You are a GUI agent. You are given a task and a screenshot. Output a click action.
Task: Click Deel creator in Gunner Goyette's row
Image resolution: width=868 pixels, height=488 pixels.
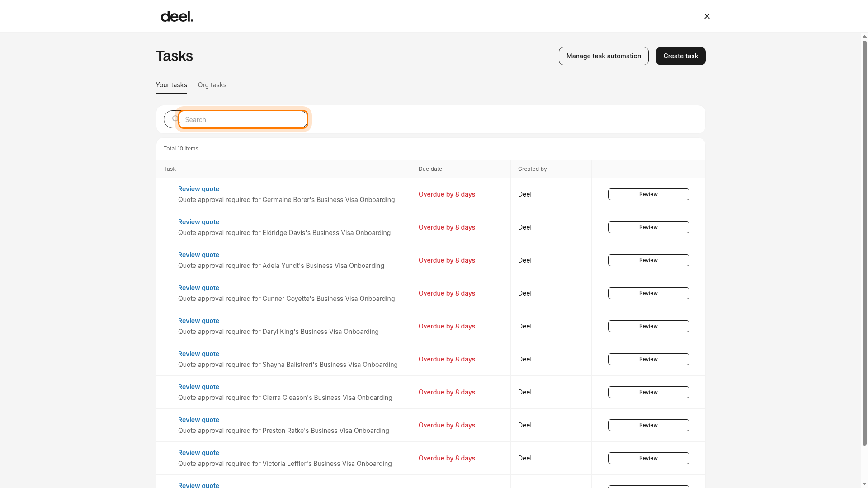(524, 293)
